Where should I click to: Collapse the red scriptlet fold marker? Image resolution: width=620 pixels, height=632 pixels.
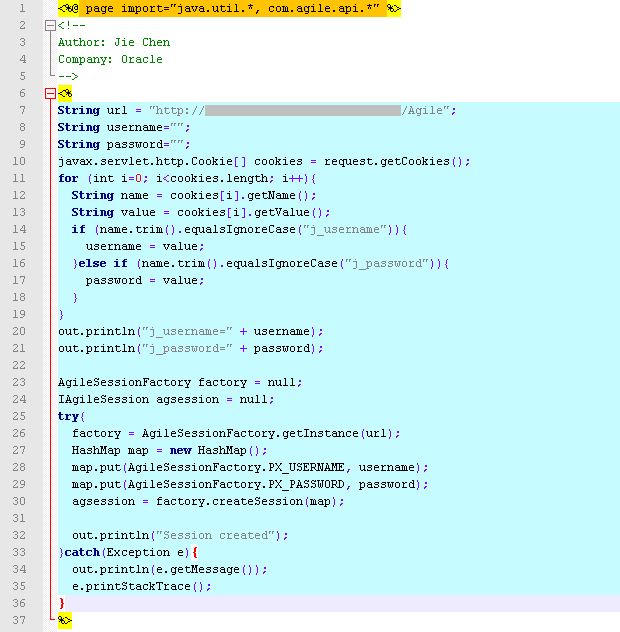click(x=50, y=93)
